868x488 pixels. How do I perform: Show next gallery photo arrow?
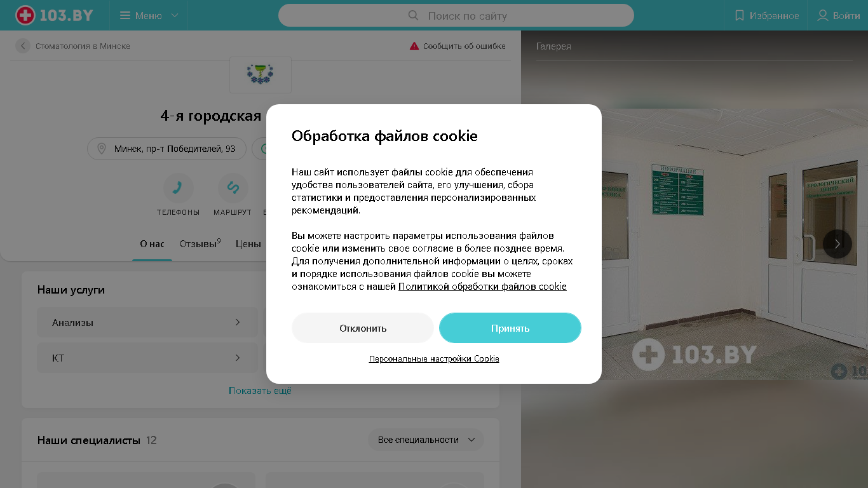[x=837, y=243]
